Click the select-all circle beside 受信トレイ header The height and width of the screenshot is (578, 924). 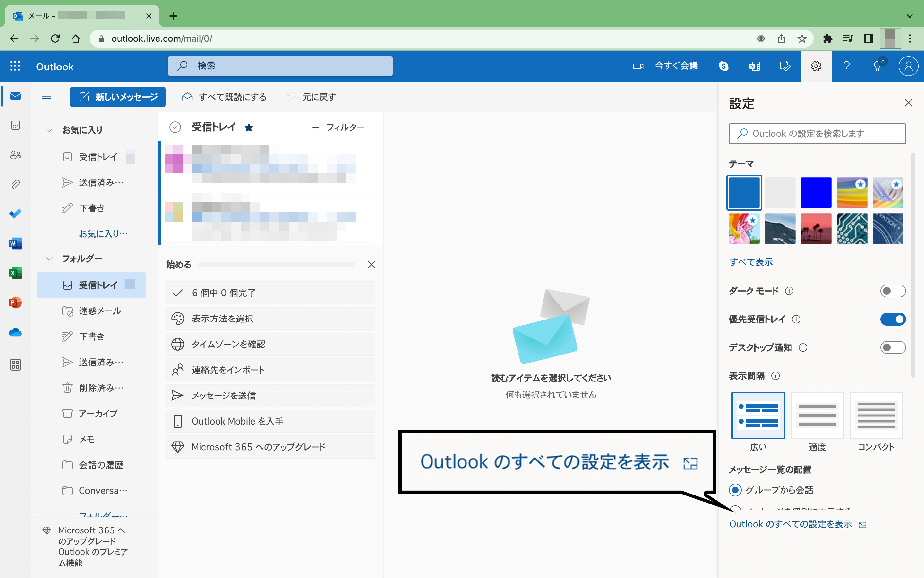point(175,127)
